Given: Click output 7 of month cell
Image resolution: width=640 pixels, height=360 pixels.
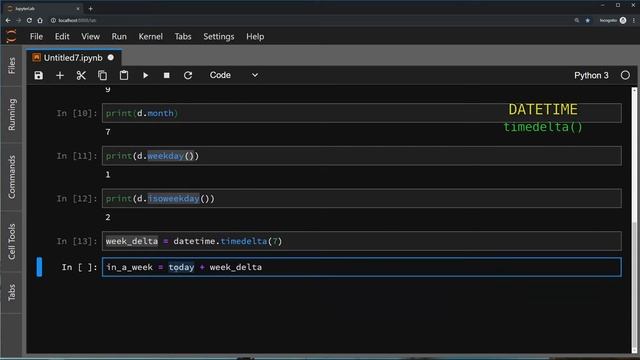Looking at the screenshot, I should (x=108, y=132).
